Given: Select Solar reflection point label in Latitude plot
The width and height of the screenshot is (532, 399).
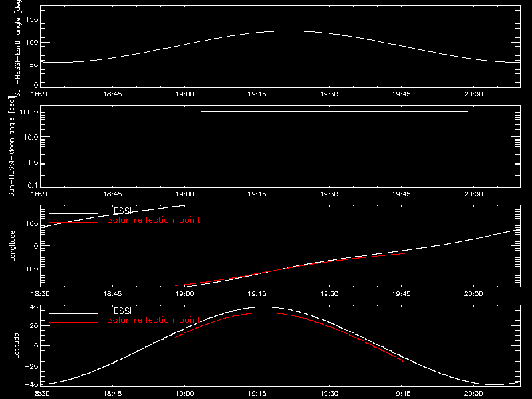Looking at the screenshot, I should [x=154, y=320].
